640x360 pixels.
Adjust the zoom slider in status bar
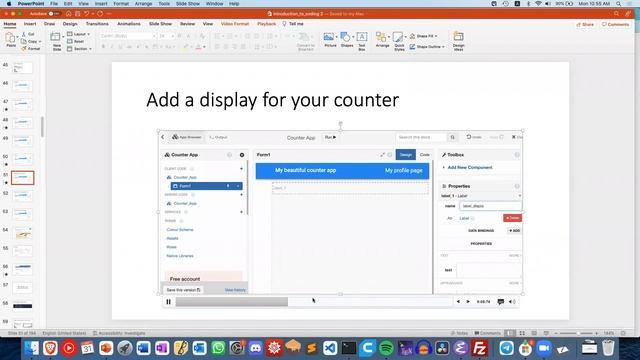(578, 333)
